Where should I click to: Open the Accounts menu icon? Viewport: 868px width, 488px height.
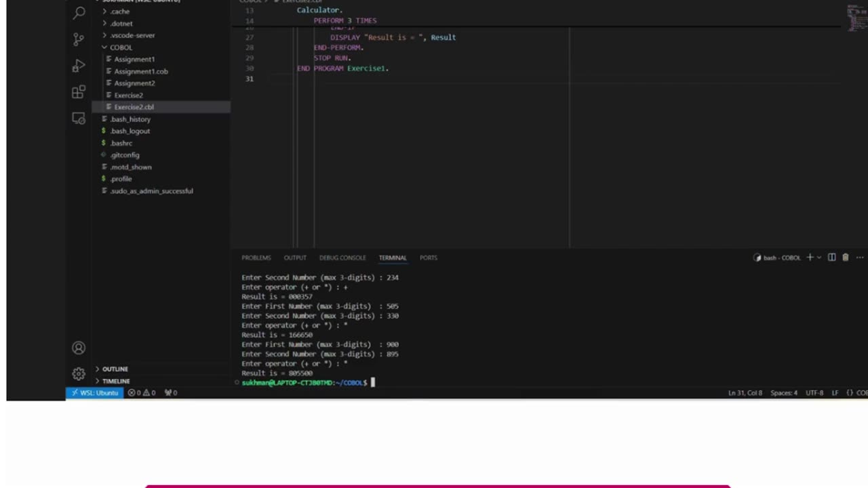(x=79, y=348)
